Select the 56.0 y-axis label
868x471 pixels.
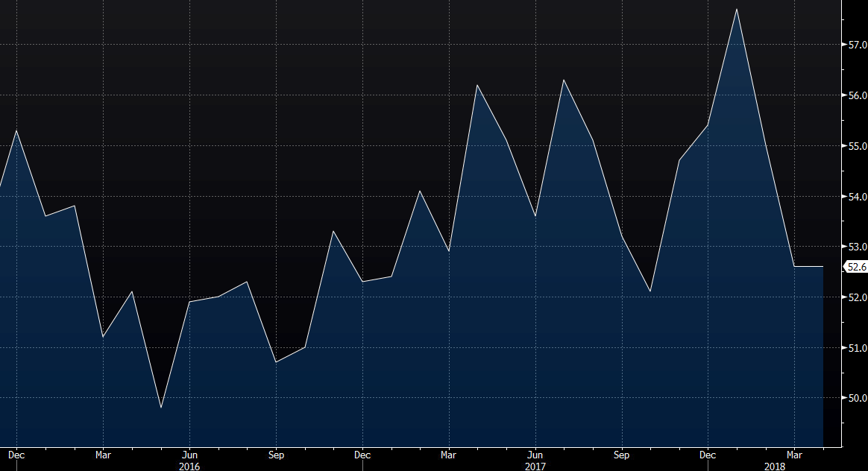[858, 95]
